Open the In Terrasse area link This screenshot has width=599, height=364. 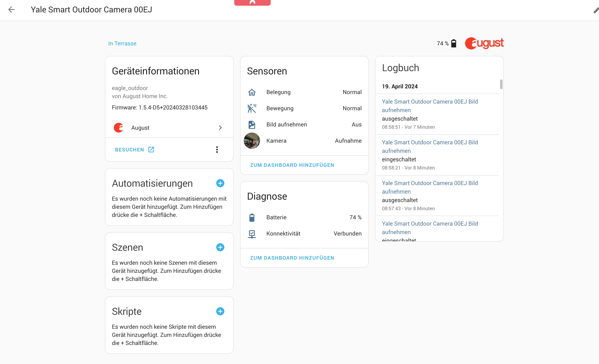coord(122,44)
